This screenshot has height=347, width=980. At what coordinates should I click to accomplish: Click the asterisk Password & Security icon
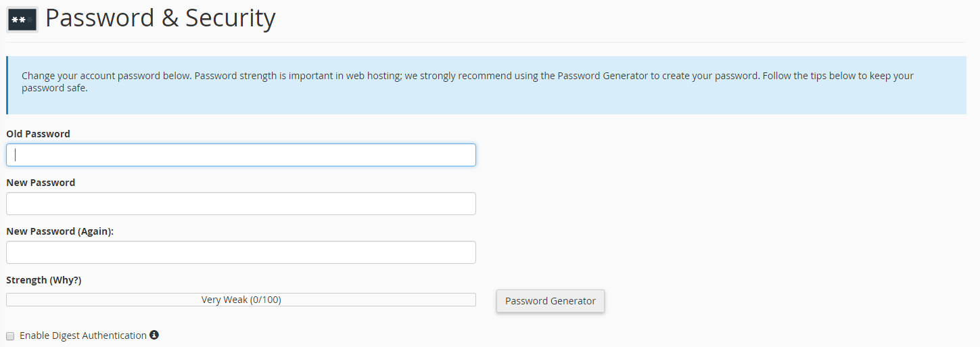click(22, 20)
